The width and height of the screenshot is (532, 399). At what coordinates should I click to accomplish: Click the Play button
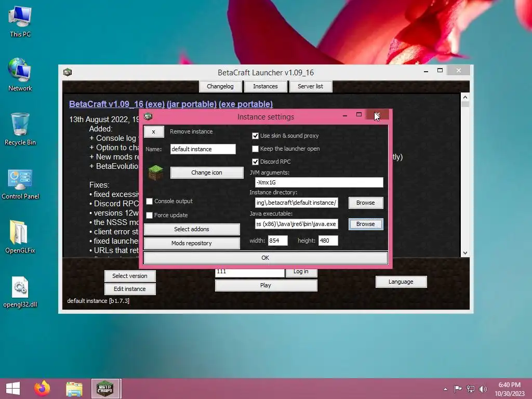[265, 285]
